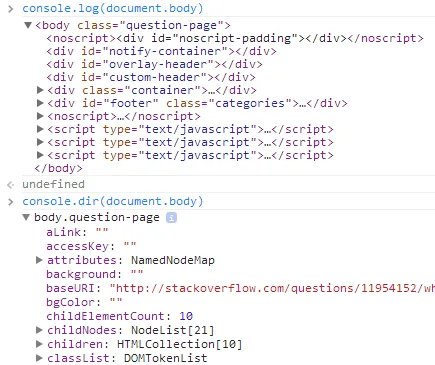Click the background property row
435x365 pixels.
click(x=95, y=274)
